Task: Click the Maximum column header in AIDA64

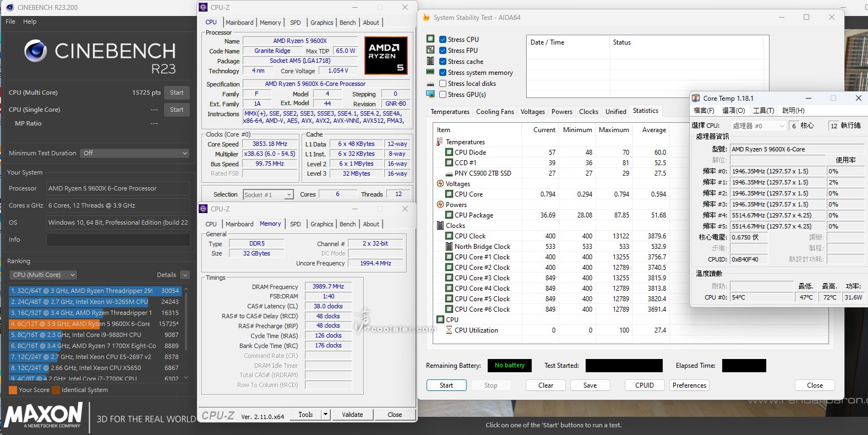Action: tap(614, 130)
